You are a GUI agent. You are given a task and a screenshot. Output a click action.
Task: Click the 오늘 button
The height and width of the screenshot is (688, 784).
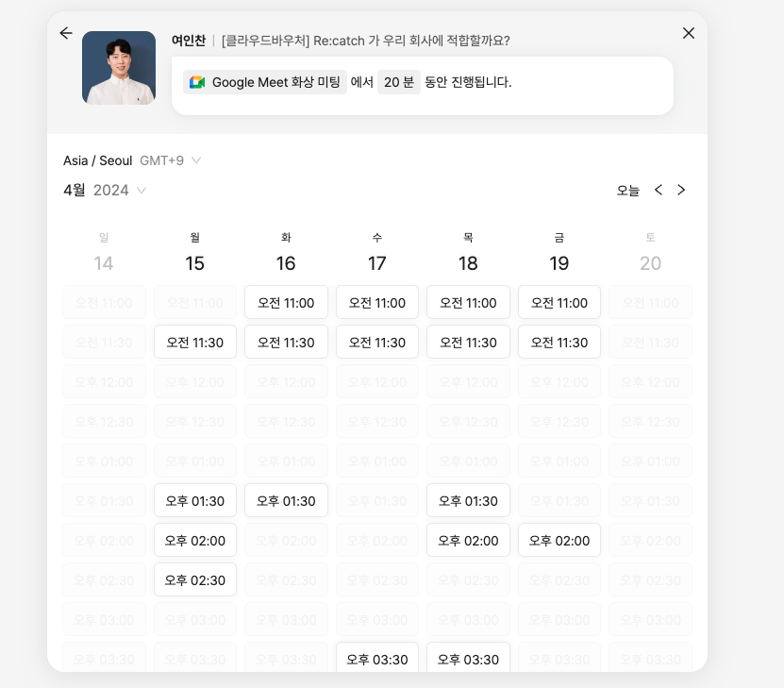click(627, 190)
